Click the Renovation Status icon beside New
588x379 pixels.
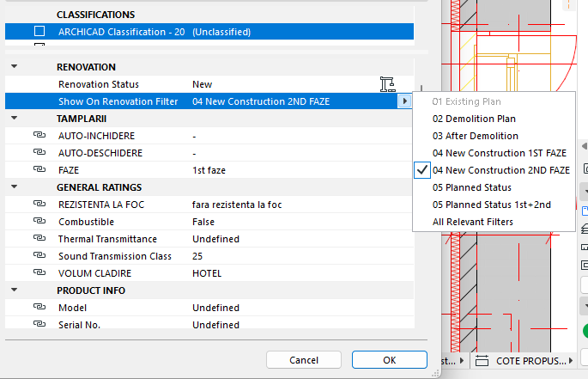tap(387, 84)
